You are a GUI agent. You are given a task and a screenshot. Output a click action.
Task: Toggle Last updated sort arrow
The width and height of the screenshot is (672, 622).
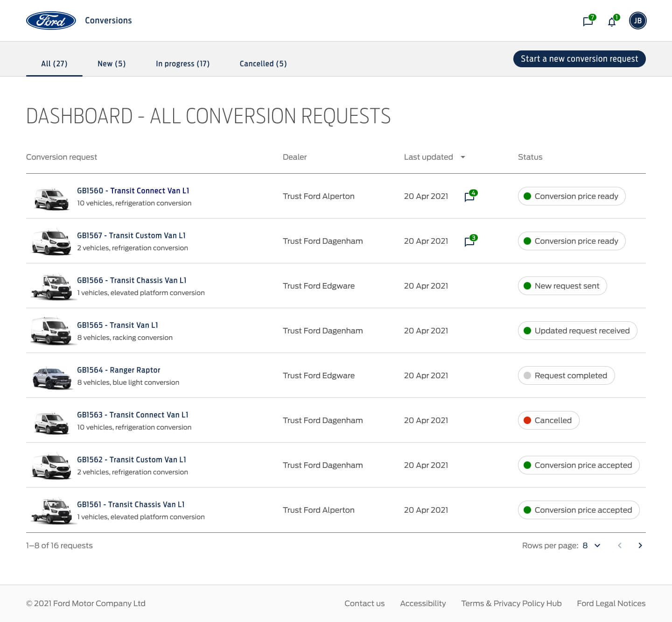click(463, 157)
